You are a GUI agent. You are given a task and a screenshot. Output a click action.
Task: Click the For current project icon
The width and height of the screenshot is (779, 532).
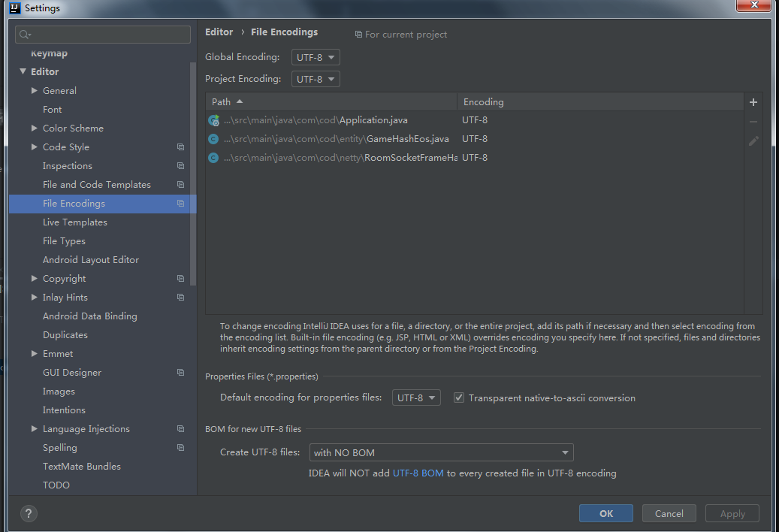click(358, 35)
